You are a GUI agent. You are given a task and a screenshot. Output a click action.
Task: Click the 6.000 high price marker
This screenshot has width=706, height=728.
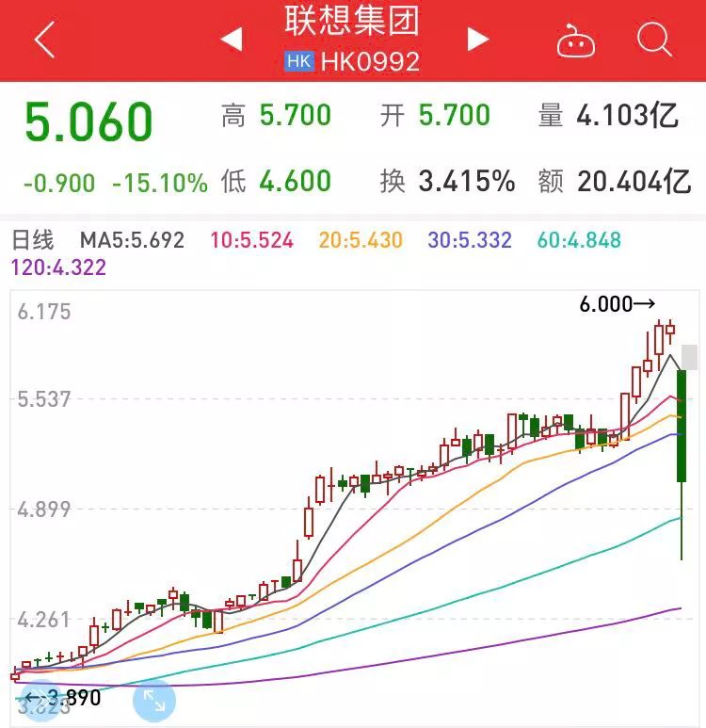point(617,304)
